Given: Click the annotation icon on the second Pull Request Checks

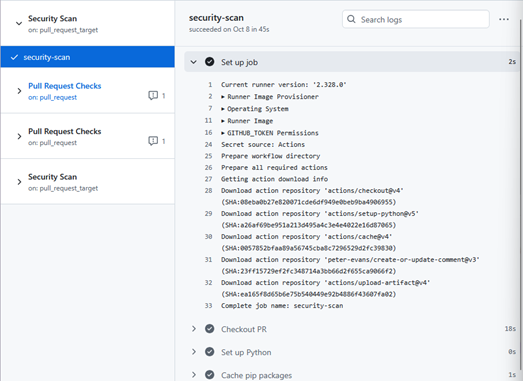Looking at the screenshot, I should 153,141.
